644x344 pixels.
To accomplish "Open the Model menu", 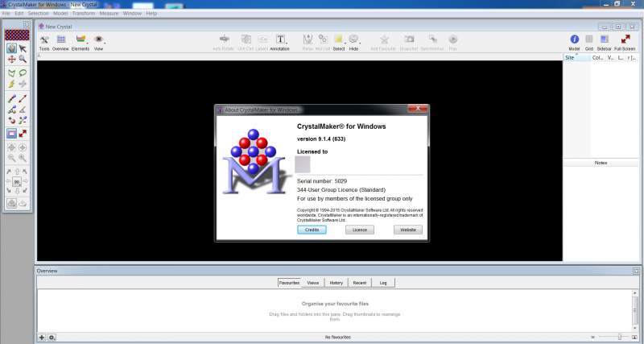I will [60, 14].
